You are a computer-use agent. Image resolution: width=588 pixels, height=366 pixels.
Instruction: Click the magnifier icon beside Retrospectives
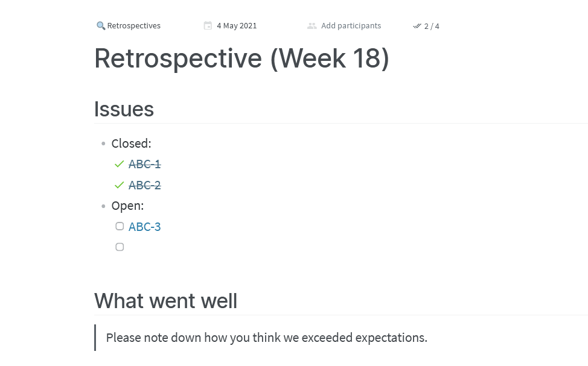[100, 25]
